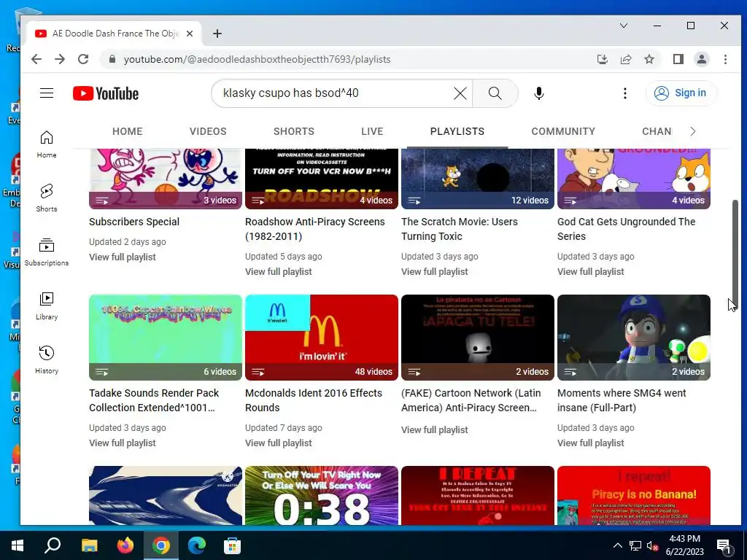Open the SMG4 2 videos thumbnail
The height and width of the screenshot is (560, 747).
pyautogui.click(x=634, y=337)
